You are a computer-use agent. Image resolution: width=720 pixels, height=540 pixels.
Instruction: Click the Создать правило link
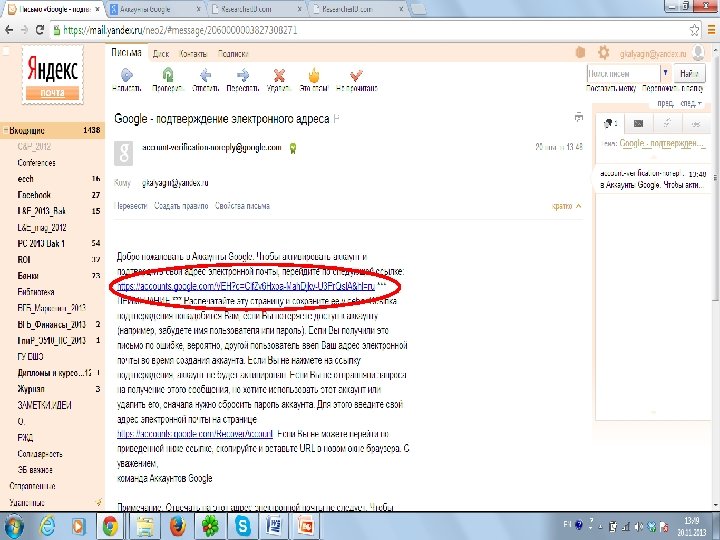tap(181, 206)
